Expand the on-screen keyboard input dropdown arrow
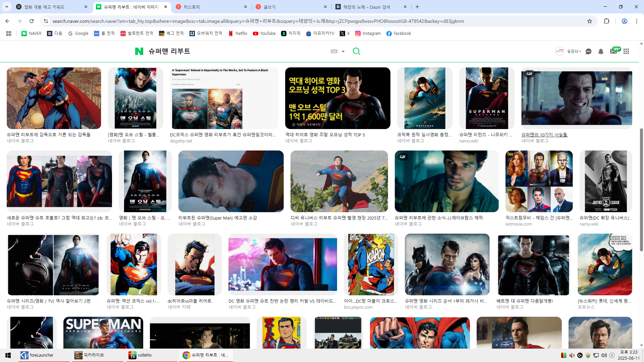This screenshot has width=644, height=362. tap(343, 52)
